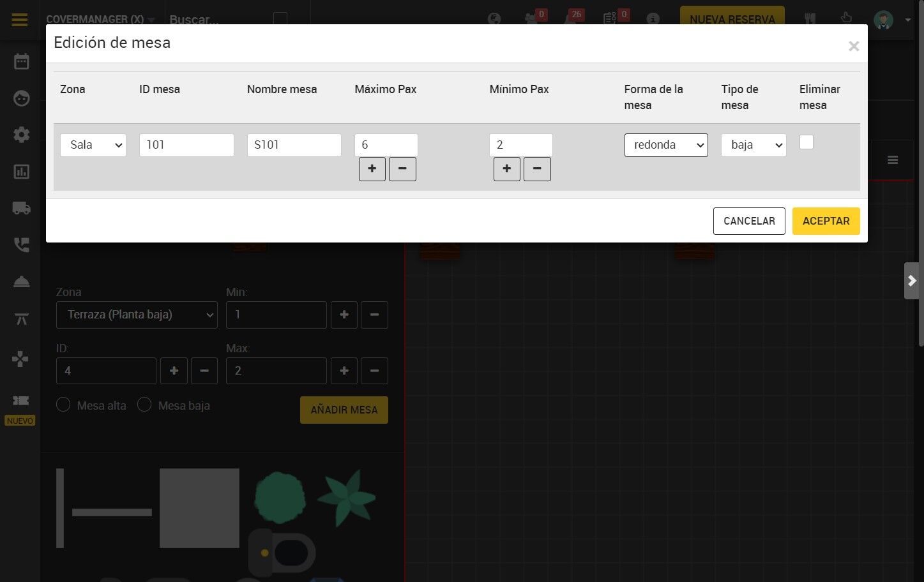Open the ticket icon marked NUEVO
924x582 pixels.
tap(20, 401)
